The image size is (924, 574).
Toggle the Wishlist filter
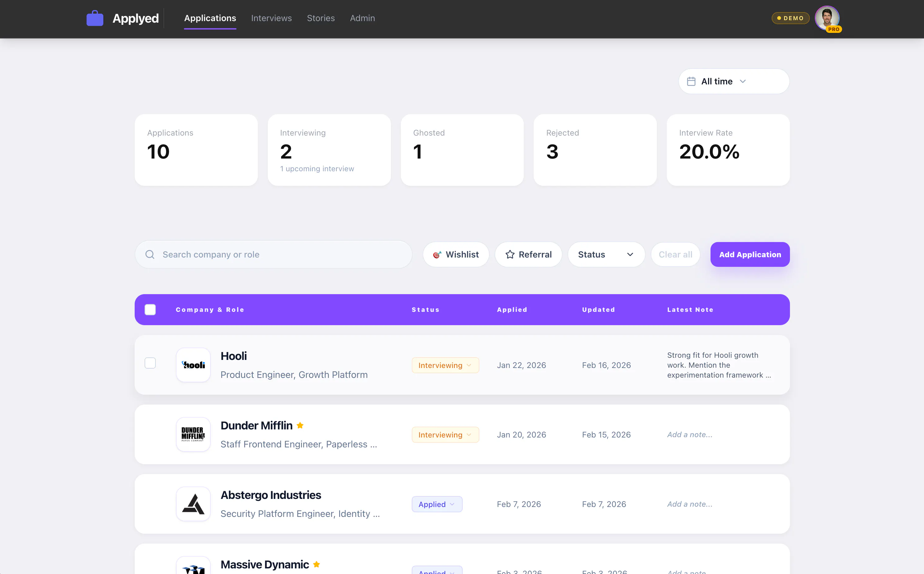[456, 254]
